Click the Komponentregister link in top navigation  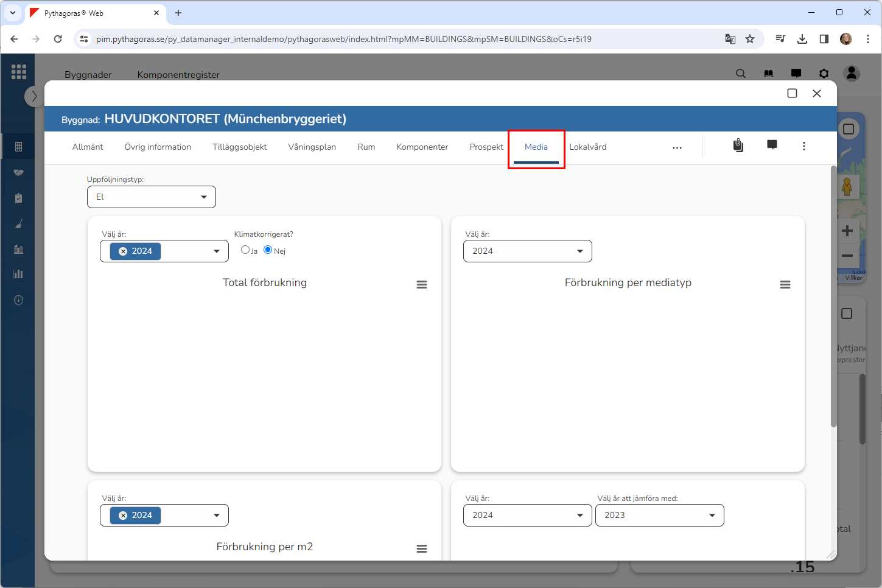[x=178, y=75]
